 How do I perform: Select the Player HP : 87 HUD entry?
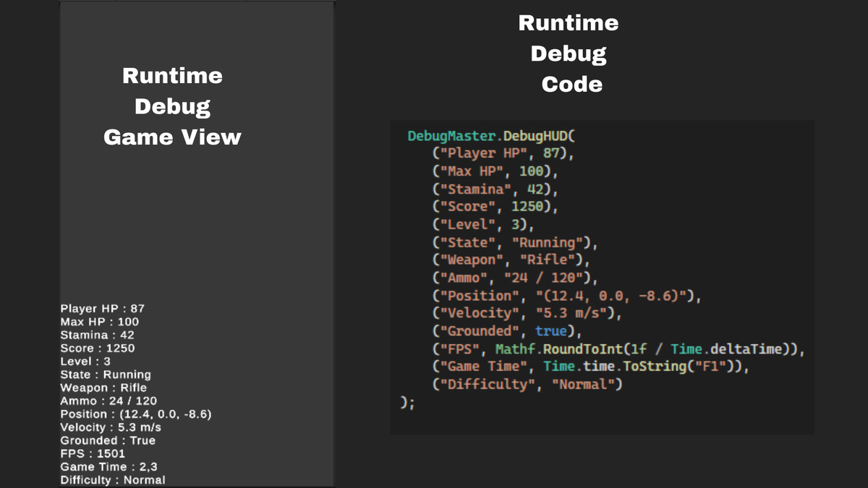(x=101, y=308)
